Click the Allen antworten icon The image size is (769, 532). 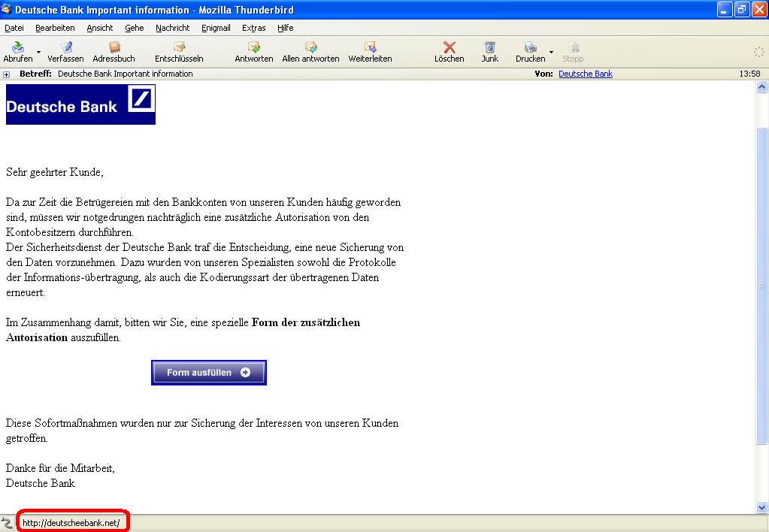(311, 47)
